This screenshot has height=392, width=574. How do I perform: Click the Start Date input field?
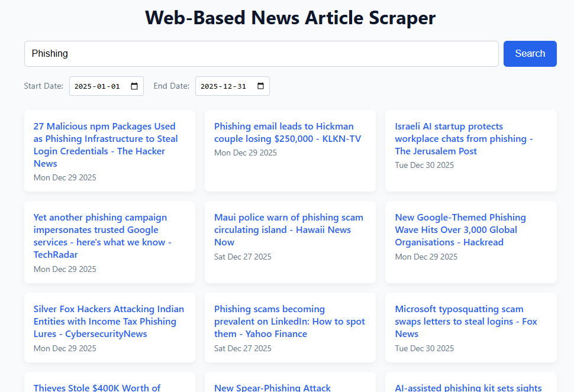(x=98, y=86)
